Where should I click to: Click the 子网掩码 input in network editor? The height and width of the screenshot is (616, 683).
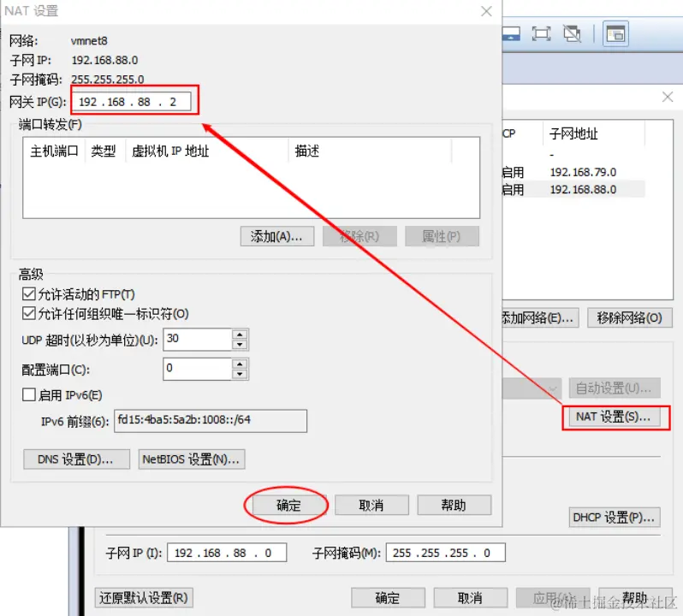click(446, 553)
